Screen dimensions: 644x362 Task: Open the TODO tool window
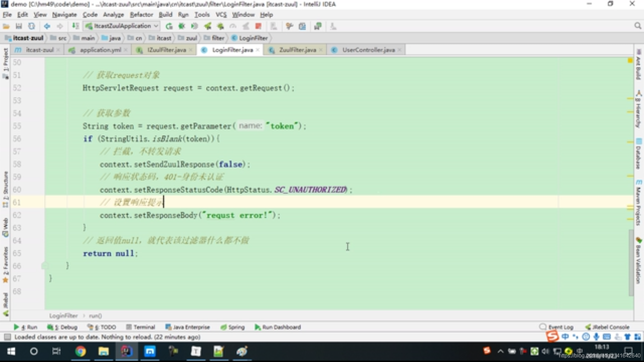click(x=102, y=327)
